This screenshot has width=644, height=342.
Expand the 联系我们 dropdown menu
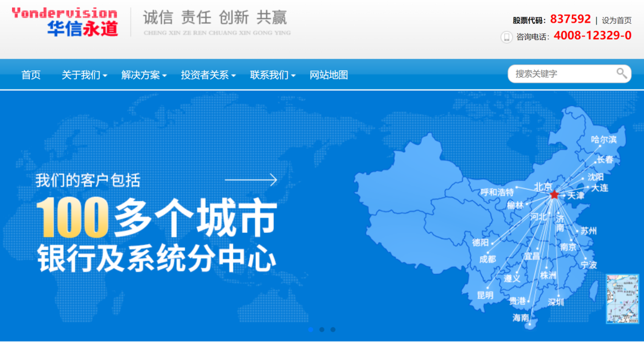[x=273, y=75]
